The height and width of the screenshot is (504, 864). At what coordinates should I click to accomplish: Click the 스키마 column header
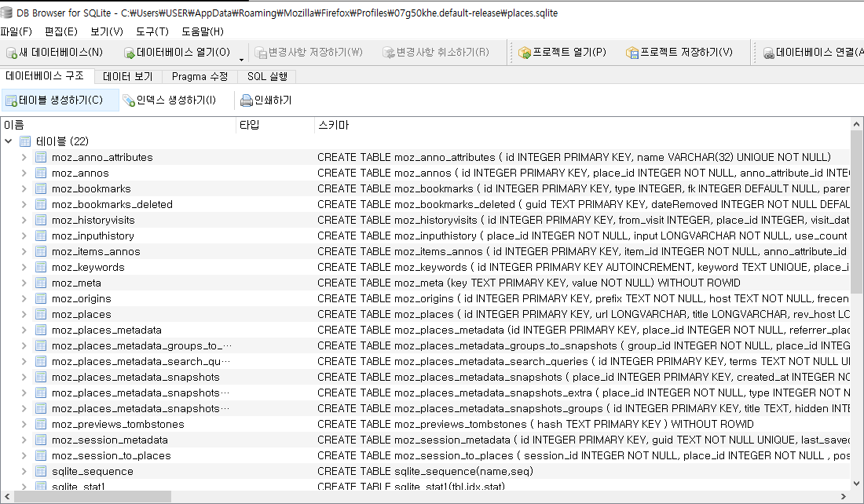tap(583, 125)
